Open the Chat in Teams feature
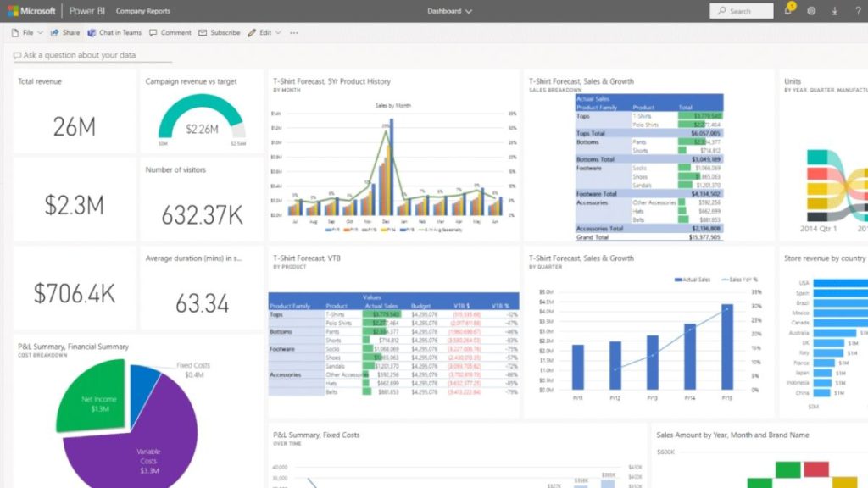This screenshot has width=868, height=488. coord(114,32)
